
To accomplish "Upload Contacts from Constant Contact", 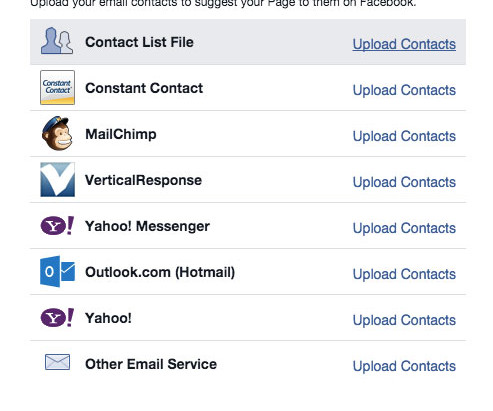I will (x=404, y=90).
